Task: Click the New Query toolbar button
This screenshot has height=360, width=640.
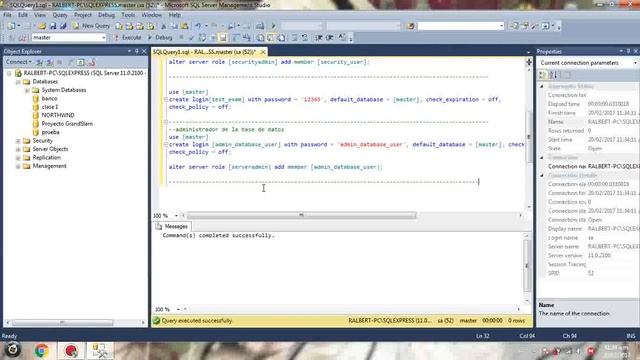Action: (x=91, y=26)
